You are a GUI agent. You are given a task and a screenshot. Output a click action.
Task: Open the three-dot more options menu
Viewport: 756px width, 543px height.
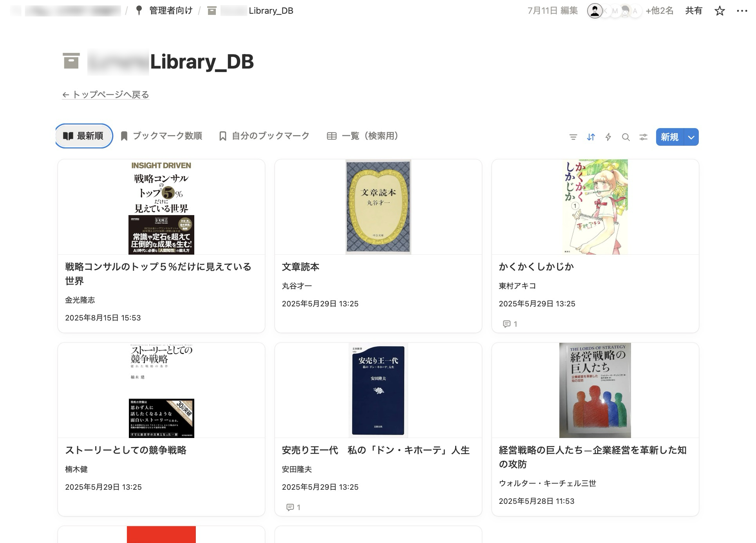(740, 11)
